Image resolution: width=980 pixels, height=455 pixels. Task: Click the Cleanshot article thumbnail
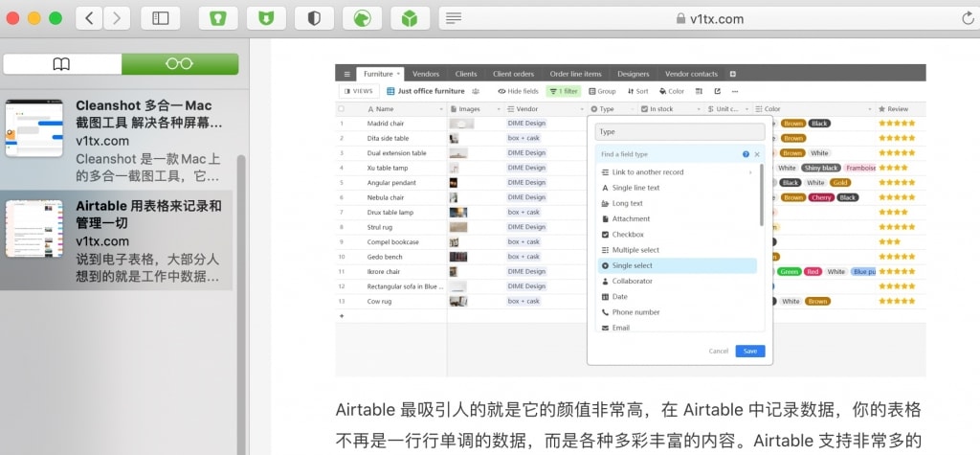(x=33, y=127)
